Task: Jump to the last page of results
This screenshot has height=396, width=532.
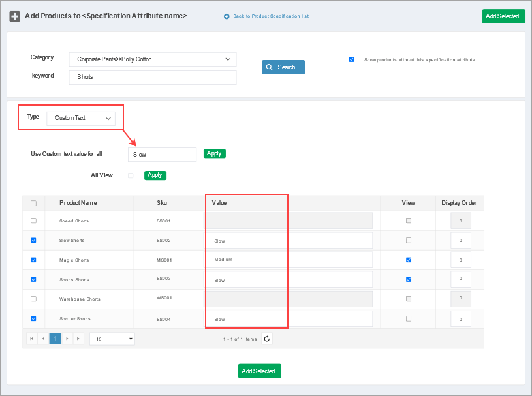Action: coord(78,339)
